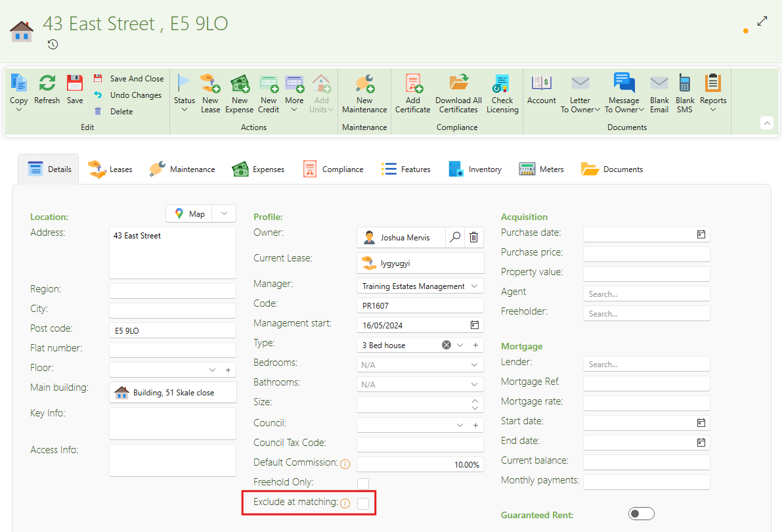Image resolution: width=782 pixels, height=532 pixels.
Task: Tick the Freehold Only checkbox
Action: point(363,483)
